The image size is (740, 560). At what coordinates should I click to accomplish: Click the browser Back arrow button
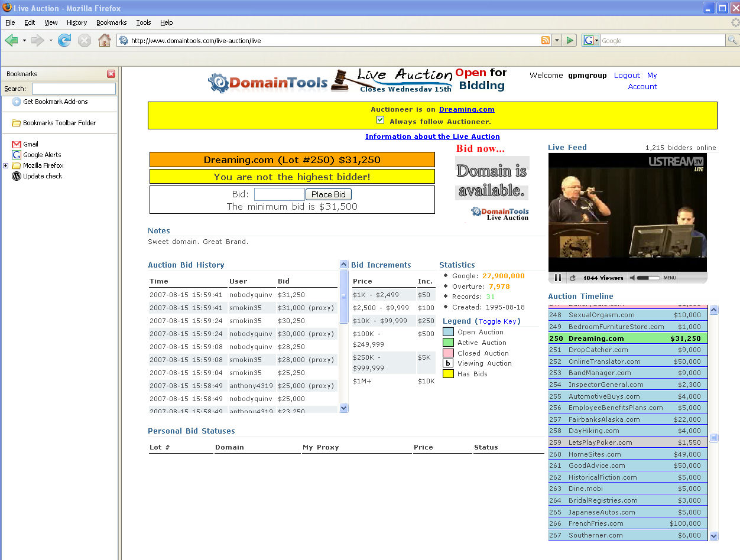[11, 40]
